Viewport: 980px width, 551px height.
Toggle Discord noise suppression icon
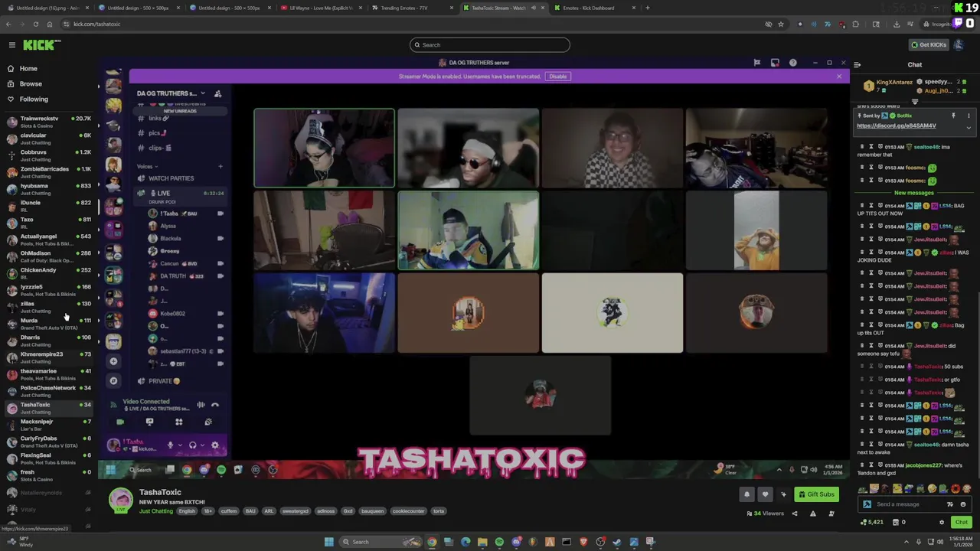(201, 405)
